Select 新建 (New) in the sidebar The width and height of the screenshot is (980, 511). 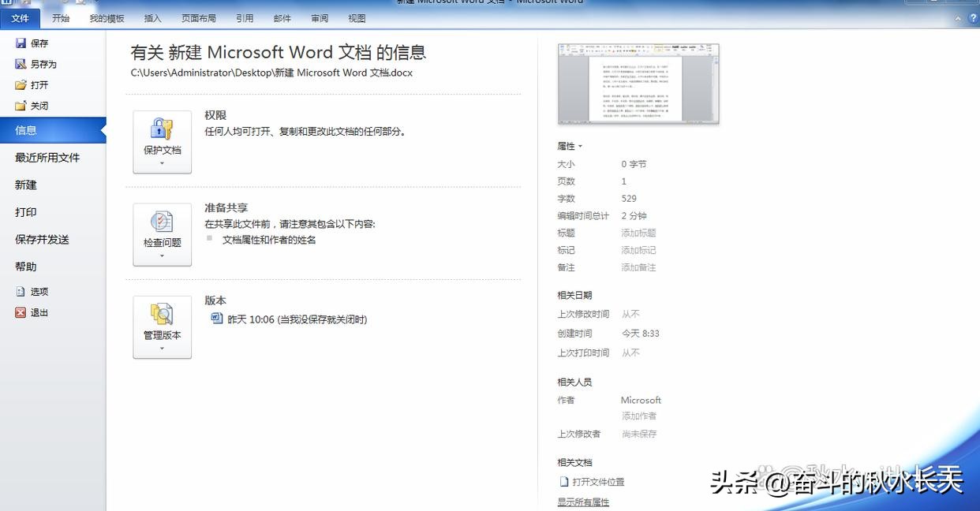[28, 185]
